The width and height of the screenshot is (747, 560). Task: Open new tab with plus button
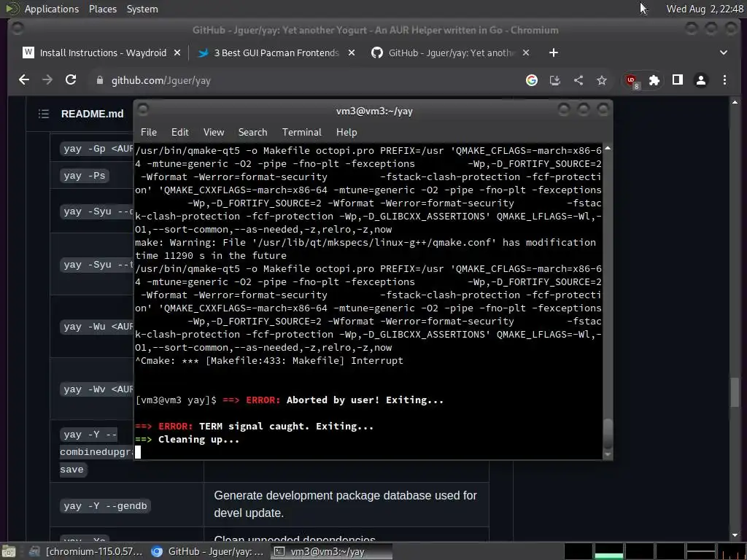coord(553,52)
